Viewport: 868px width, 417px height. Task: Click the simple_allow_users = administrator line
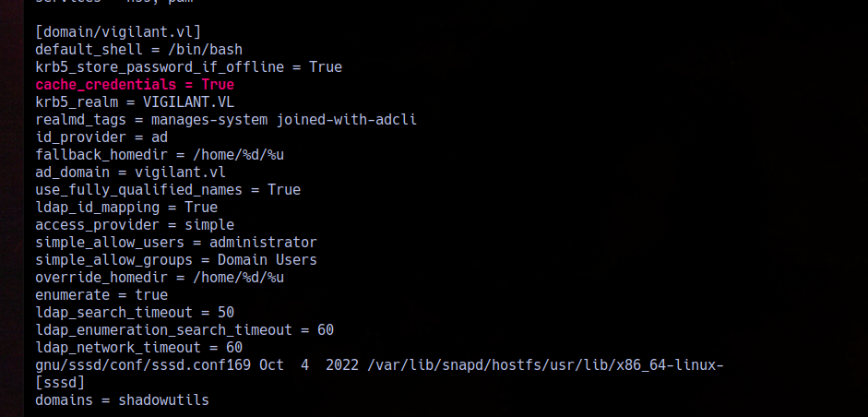(x=176, y=243)
